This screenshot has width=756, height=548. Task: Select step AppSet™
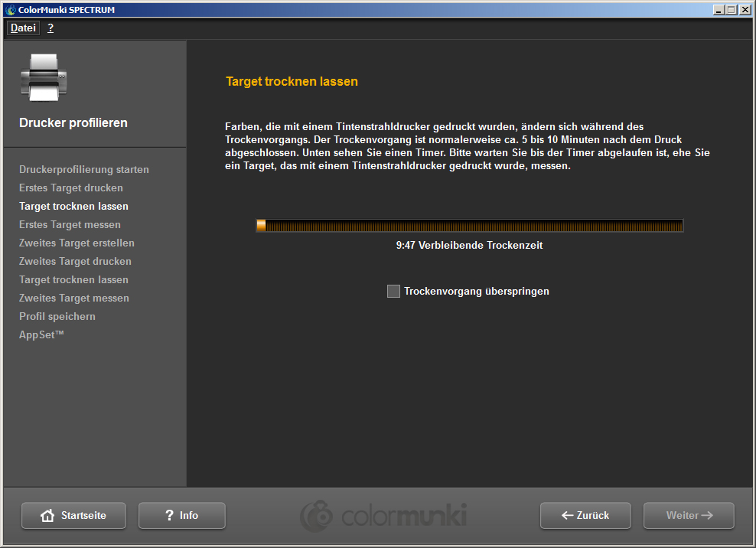(41, 334)
